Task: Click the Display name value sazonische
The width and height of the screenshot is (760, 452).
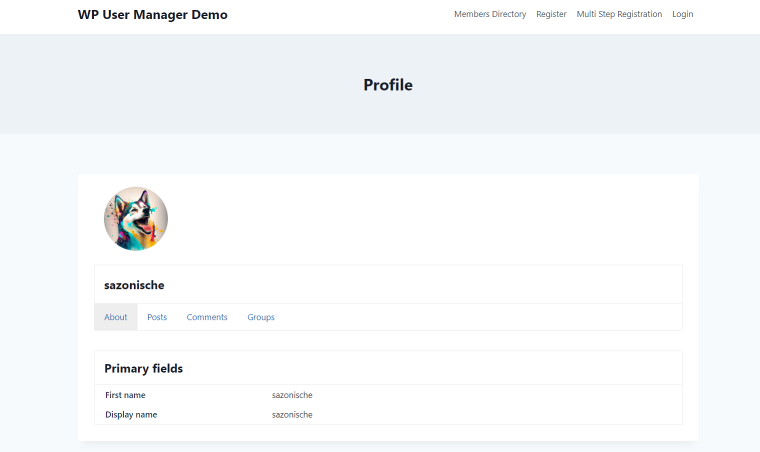Action: tap(292, 415)
